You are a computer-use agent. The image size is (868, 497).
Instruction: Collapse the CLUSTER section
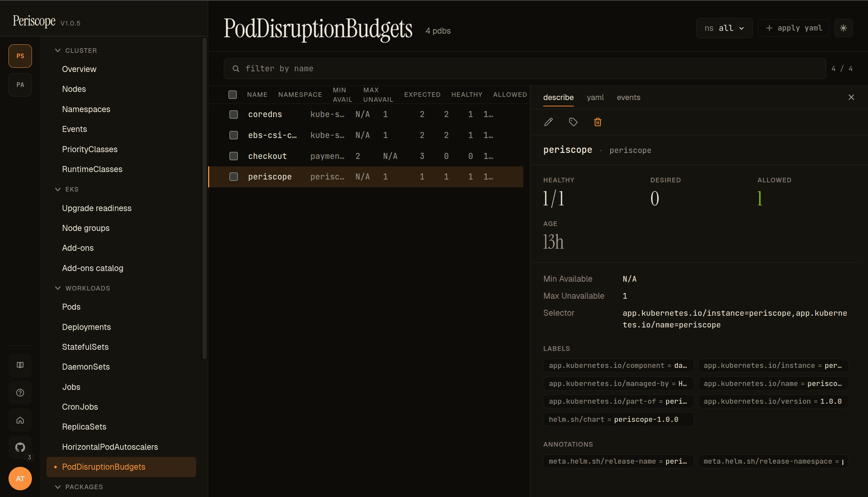[x=76, y=50]
